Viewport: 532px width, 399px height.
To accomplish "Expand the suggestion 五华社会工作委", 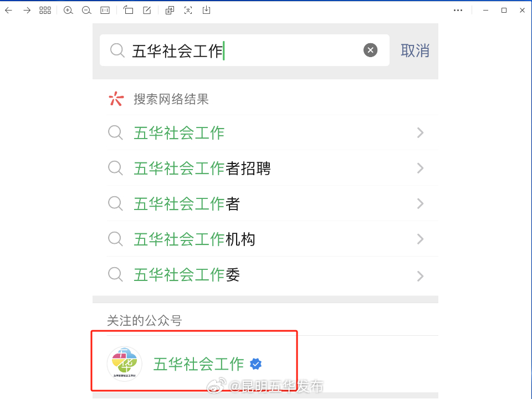I will 420,275.
